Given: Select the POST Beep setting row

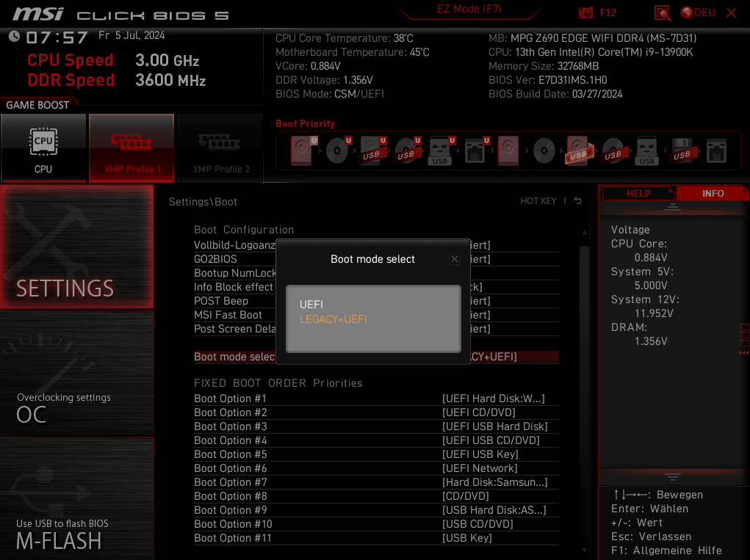Looking at the screenshot, I should (x=376, y=301).
